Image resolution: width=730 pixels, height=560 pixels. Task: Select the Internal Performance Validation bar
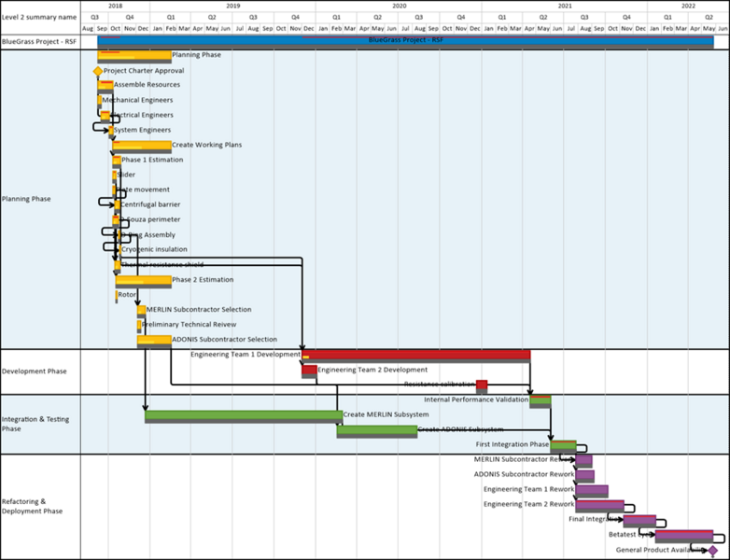540,401
